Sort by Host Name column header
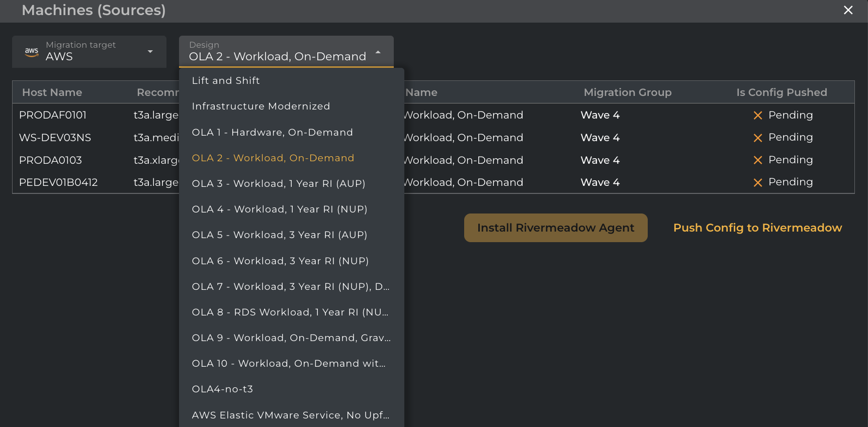This screenshot has width=868, height=427. coord(52,92)
